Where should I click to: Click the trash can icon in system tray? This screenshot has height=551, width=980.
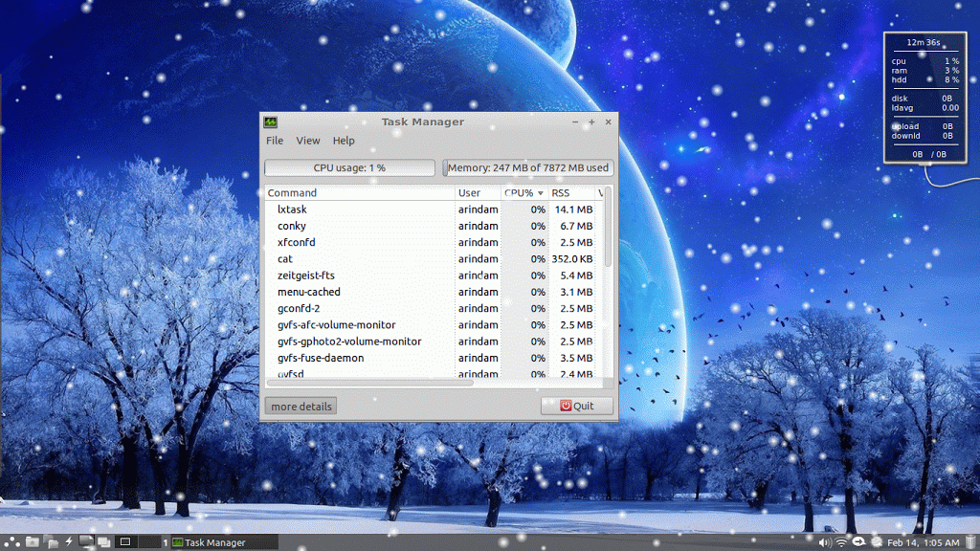point(969,541)
